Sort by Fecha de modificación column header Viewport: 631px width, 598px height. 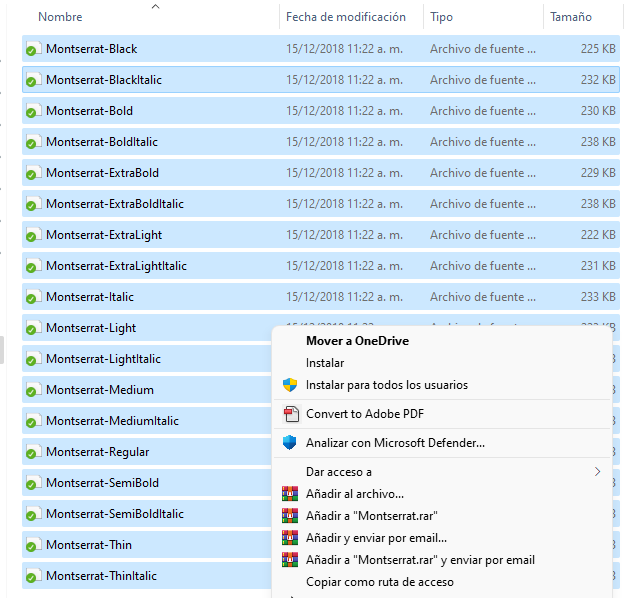pyautogui.click(x=346, y=17)
